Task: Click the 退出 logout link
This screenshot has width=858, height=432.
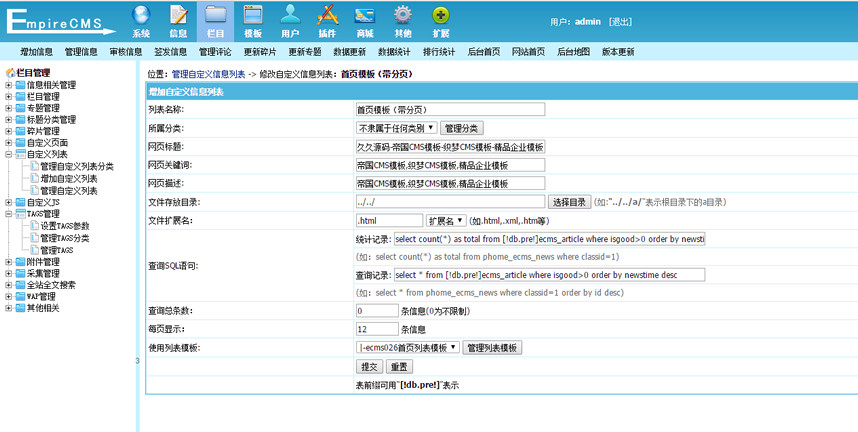Action: (x=620, y=21)
